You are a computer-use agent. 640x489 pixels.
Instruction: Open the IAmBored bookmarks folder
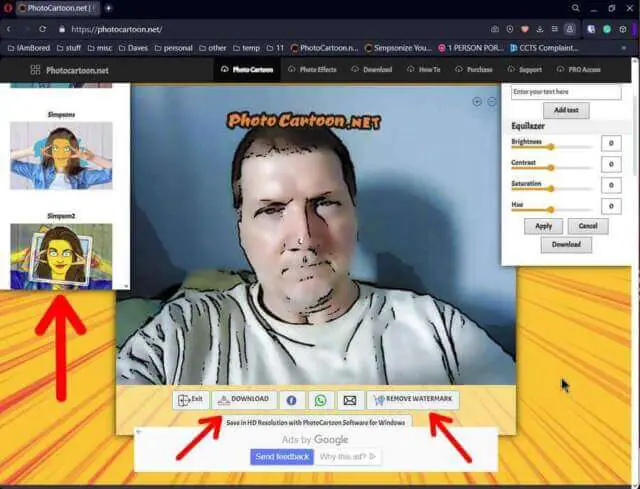pyautogui.click(x=29, y=48)
